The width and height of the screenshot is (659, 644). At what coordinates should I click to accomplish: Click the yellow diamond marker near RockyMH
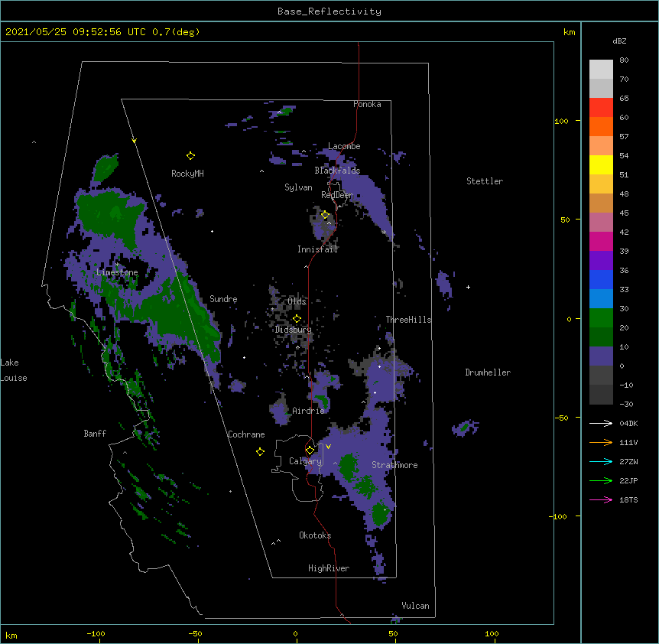tap(190, 155)
